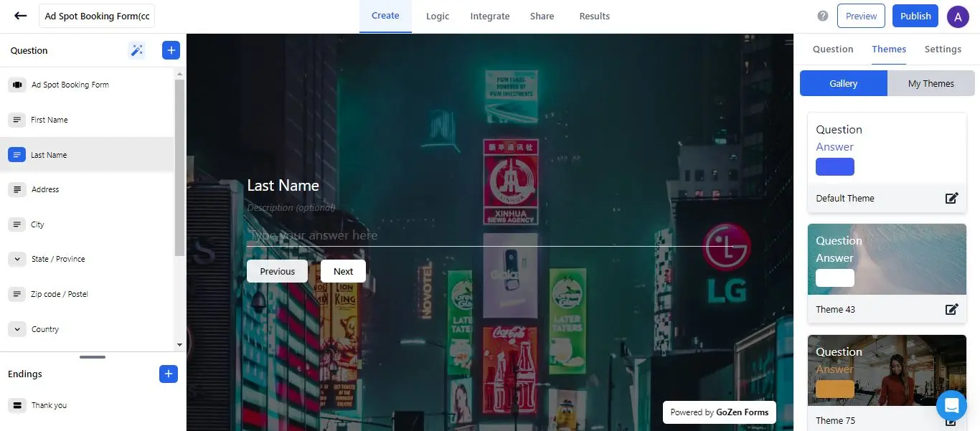This screenshot has height=431, width=980.
Task: Choose the Theme 75 thumbnail
Action: tap(887, 371)
